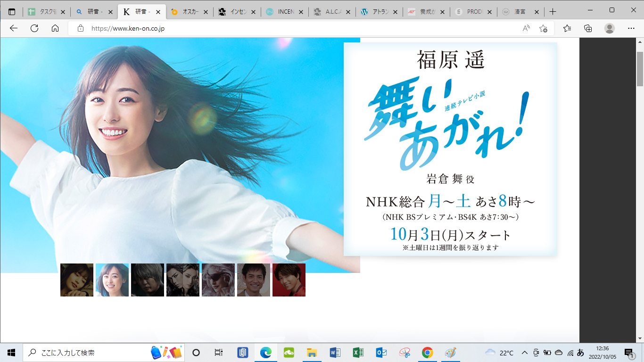Open Microsoft Excel from taskbar
Image resolution: width=644 pixels, height=362 pixels.
tap(358, 353)
